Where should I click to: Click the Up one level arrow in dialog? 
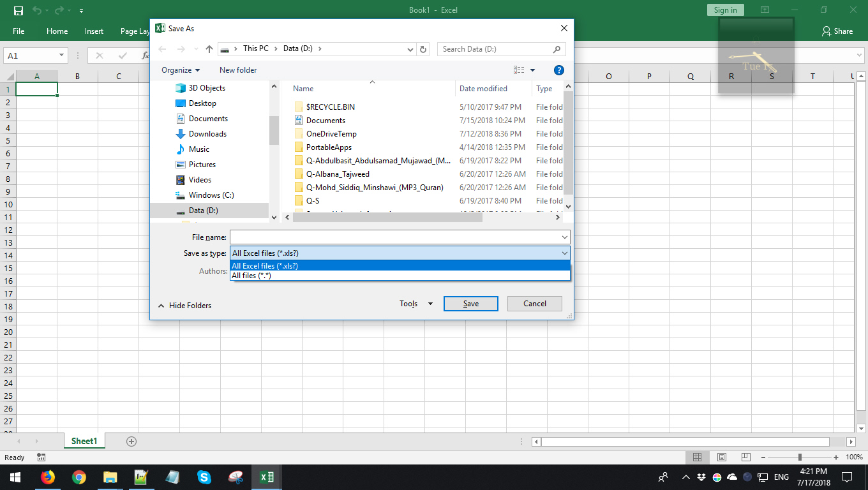(209, 49)
